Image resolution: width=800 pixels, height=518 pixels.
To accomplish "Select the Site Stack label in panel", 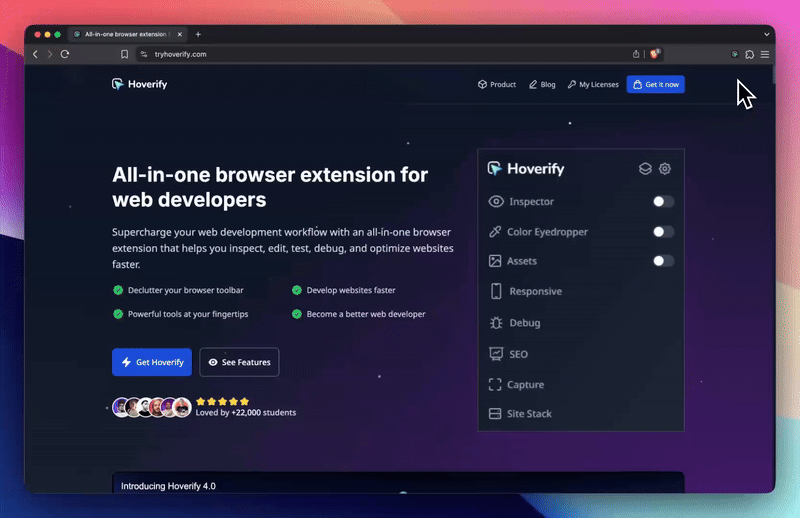I will 529,414.
